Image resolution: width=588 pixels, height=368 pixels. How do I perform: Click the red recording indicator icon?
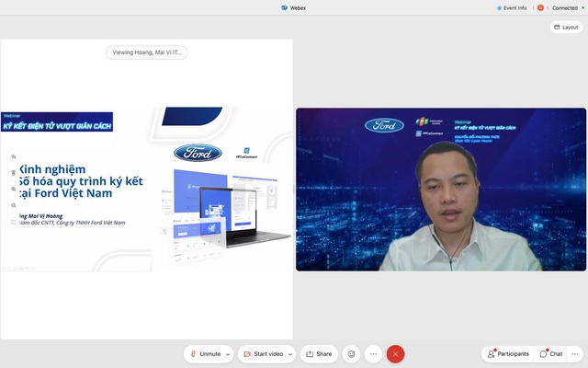[x=540, y=8]
